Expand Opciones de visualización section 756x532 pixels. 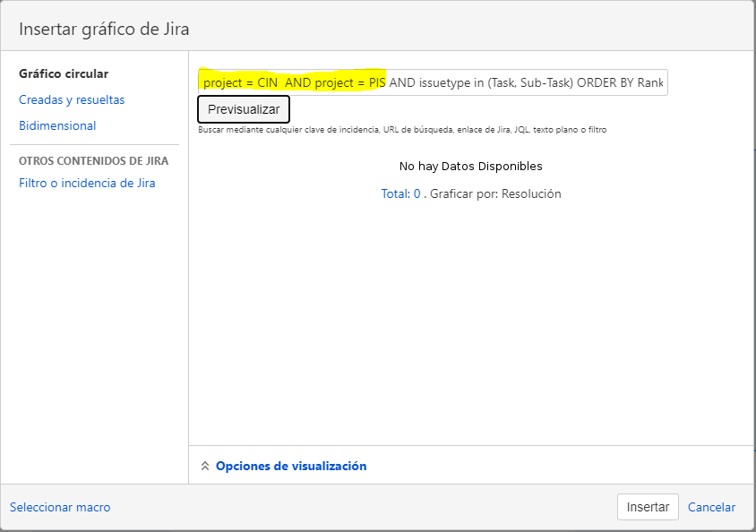[291, 466]
